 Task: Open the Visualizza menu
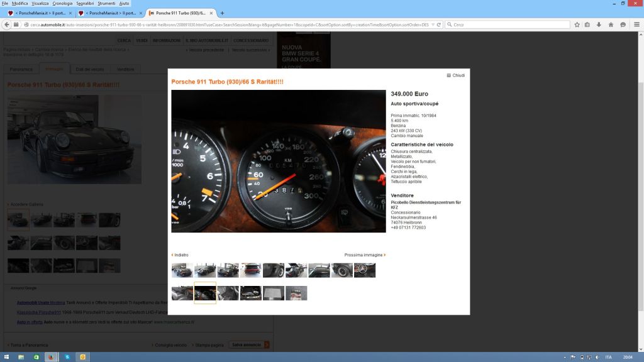coord(40,3)
